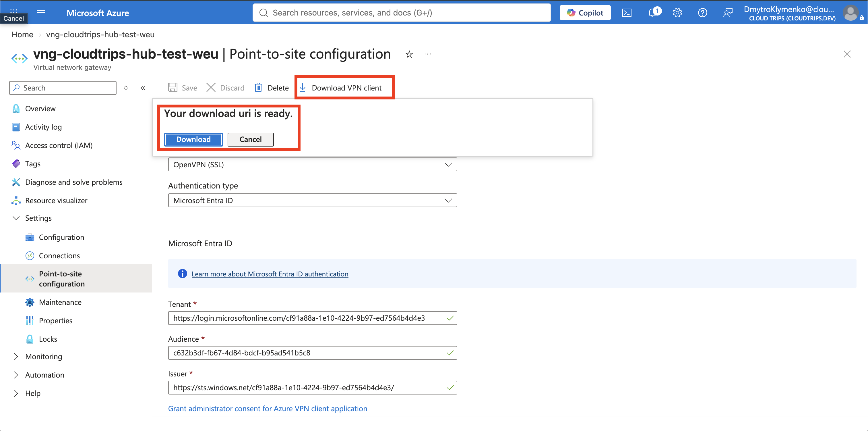Image resolution: width=868 pixels, height=431 pixels.
Task: Click the Issuer URL field
Action: (x=312, y=388)
